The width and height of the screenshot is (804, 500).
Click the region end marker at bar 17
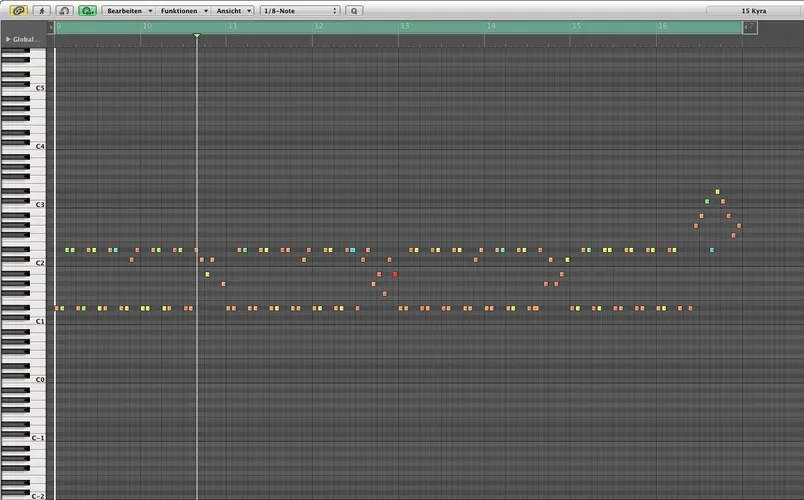(750, 27)
